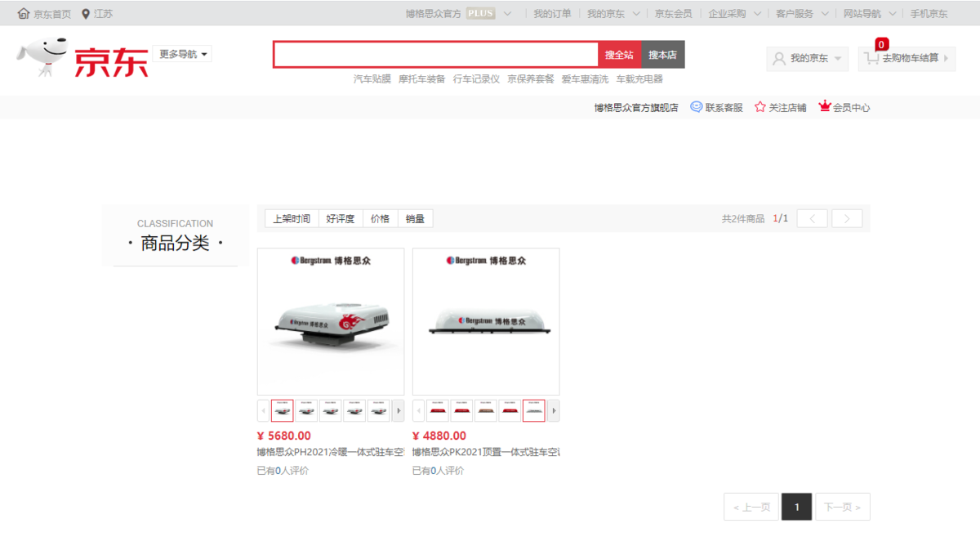The width and height of the screenshot is (980, 537).
Task: Click the 车载充电器 suggested search link
Action: click(639, 79)
